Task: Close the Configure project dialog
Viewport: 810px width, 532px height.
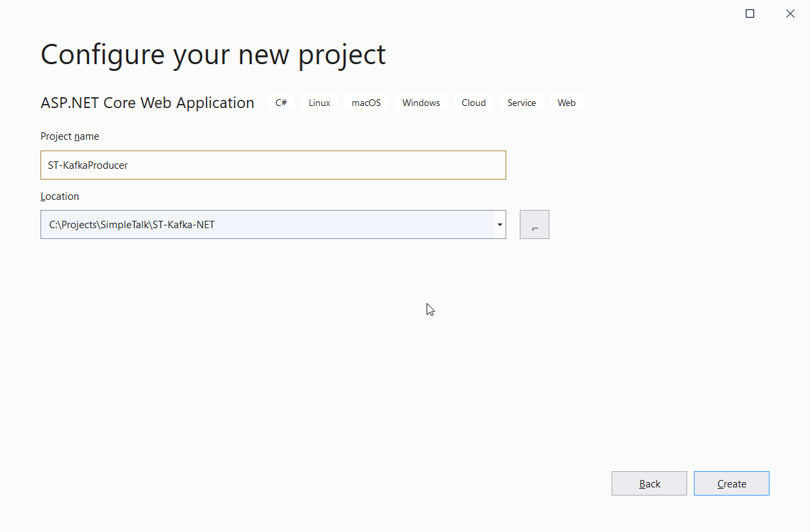Action: click(x=790, y=14)
